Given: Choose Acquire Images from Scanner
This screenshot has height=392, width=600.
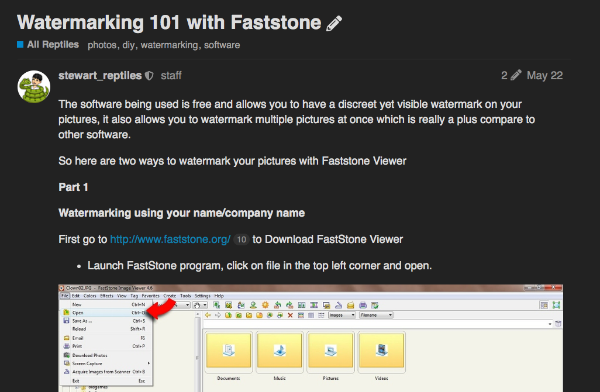Looking at the screenshot, I should 107,372.
